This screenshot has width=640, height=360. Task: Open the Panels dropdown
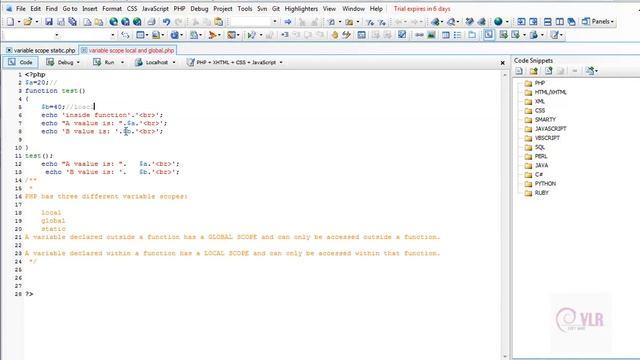tap(598, 21)
